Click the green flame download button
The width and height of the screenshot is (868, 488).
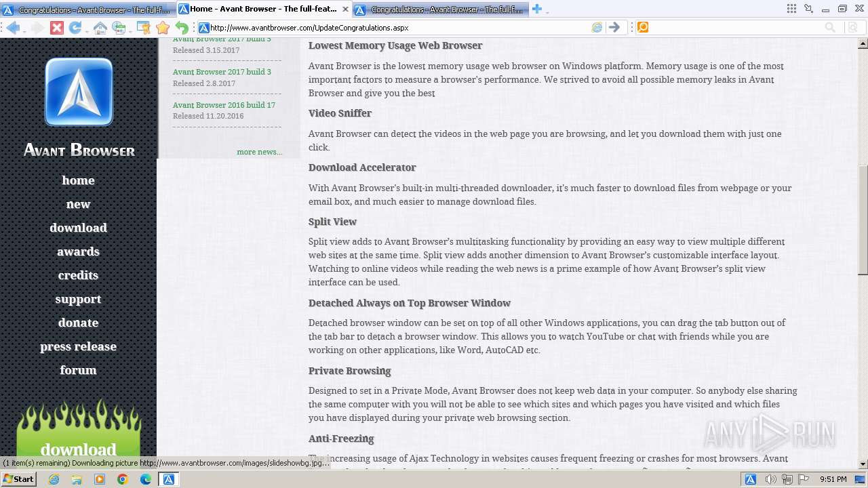(x=78, y=434)
